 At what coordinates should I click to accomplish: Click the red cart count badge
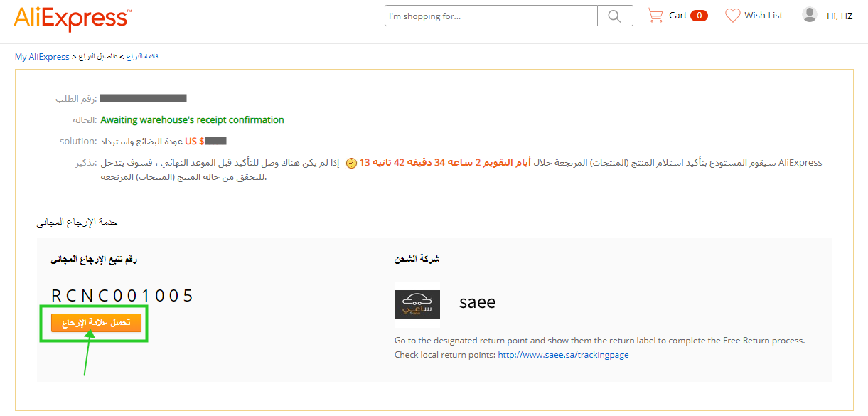point(699,16)
